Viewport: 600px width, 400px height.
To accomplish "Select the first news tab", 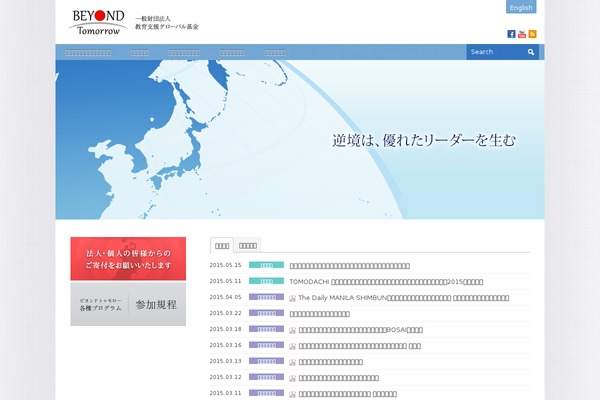I will point(222,245).
